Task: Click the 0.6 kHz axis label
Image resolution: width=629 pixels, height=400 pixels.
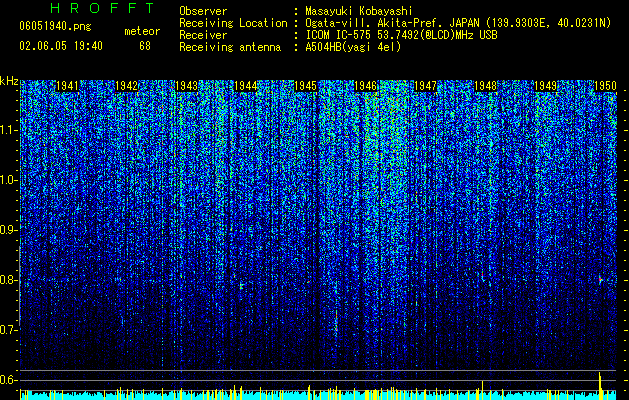Action: coord(9,380)
